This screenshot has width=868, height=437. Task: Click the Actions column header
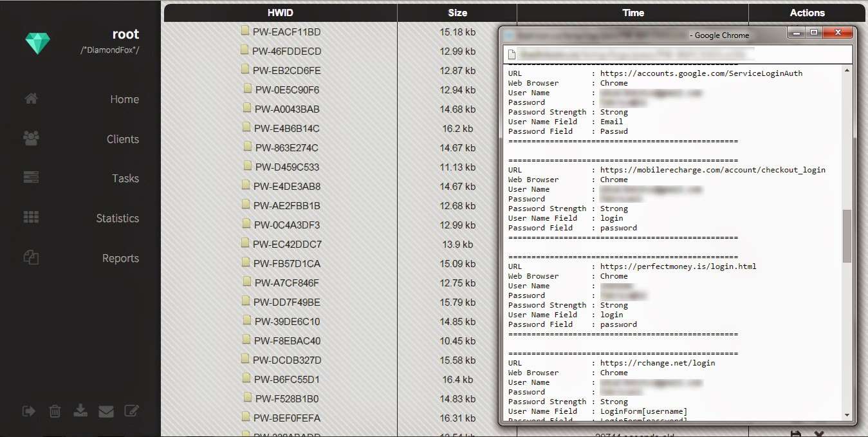tap(807, 13)
